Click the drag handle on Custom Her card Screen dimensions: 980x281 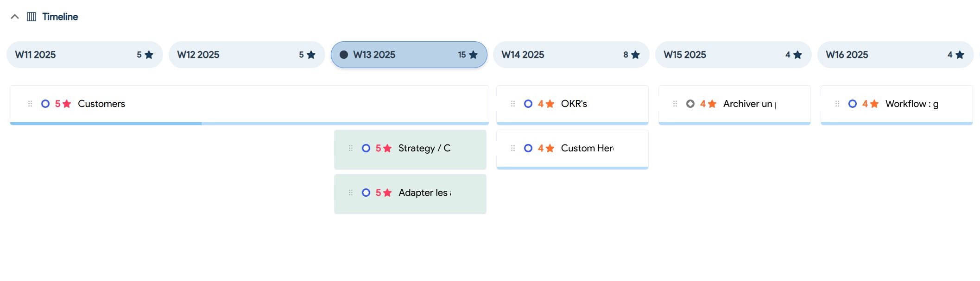pos(513,148)
